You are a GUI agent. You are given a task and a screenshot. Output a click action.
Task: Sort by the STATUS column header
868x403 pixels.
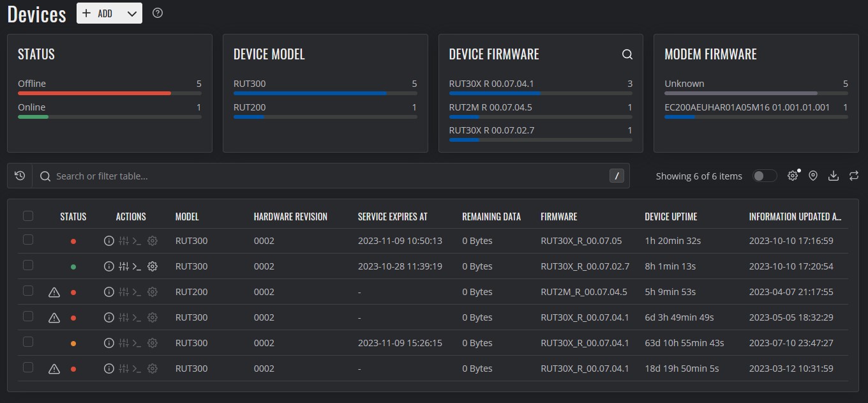coord(73,217)
